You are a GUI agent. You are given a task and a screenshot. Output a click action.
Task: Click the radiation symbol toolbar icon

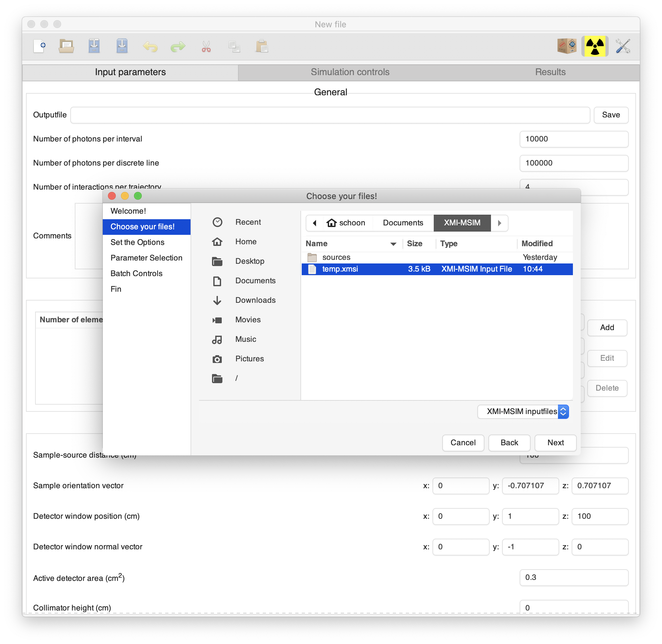(595, 46)
